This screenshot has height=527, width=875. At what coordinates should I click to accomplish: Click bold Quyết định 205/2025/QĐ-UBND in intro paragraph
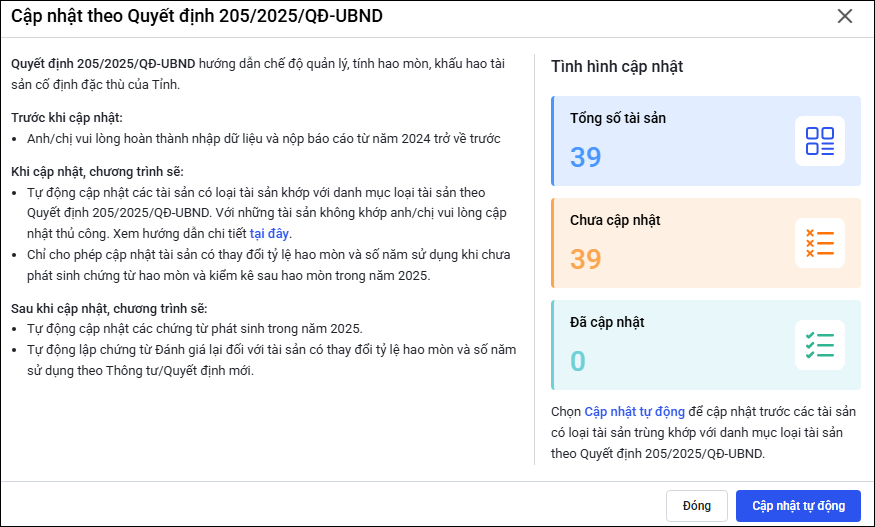point(103,64)
